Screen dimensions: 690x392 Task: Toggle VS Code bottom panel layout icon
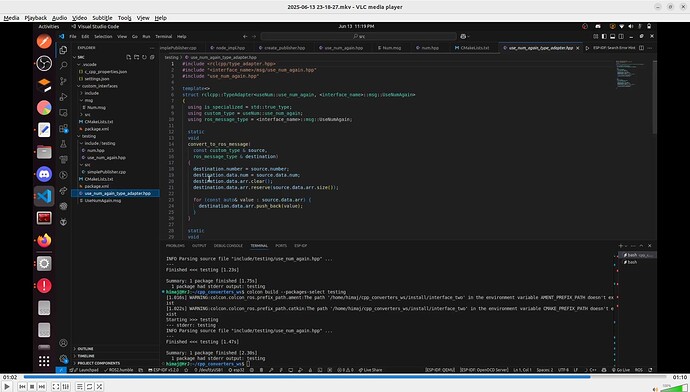[613, 37]
